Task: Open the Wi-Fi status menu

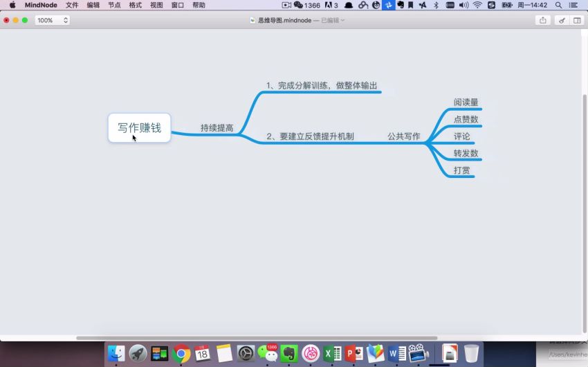Action: coord(477,5)
